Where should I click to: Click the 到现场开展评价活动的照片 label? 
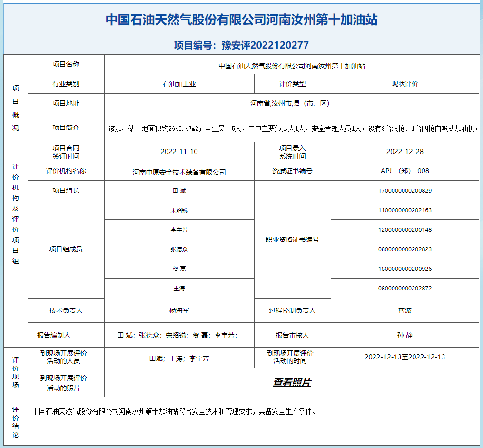(63, 383)
